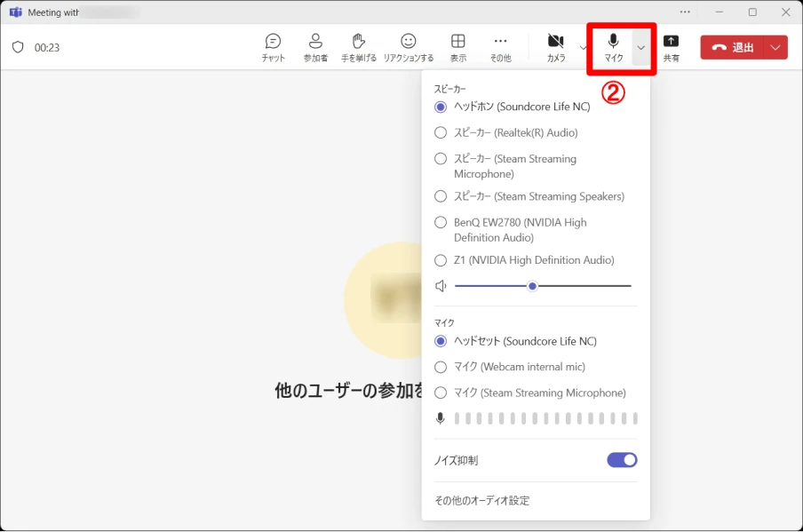803x532 pixels.
Task: Collapse the マイク audio options chevron
Action: click(641, 48)
